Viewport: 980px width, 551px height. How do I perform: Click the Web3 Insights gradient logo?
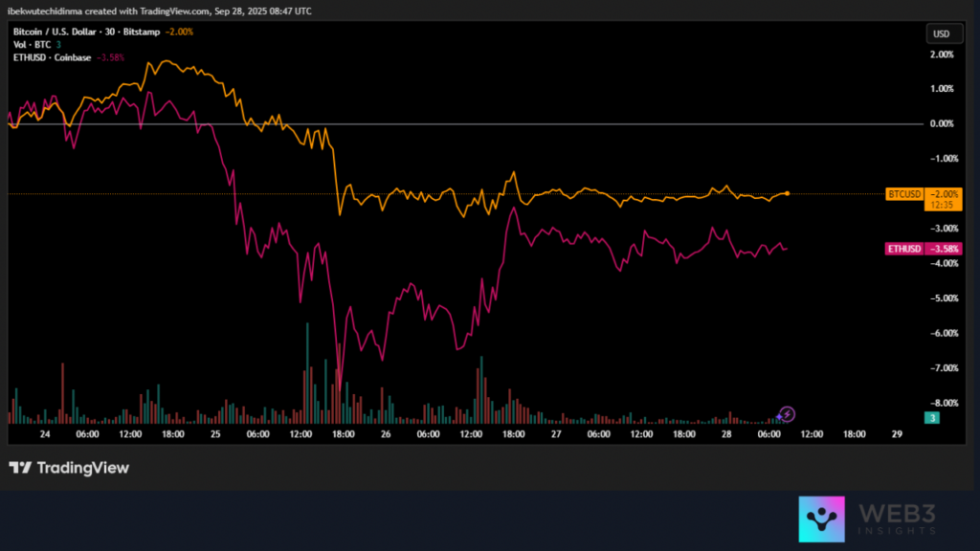821,519
